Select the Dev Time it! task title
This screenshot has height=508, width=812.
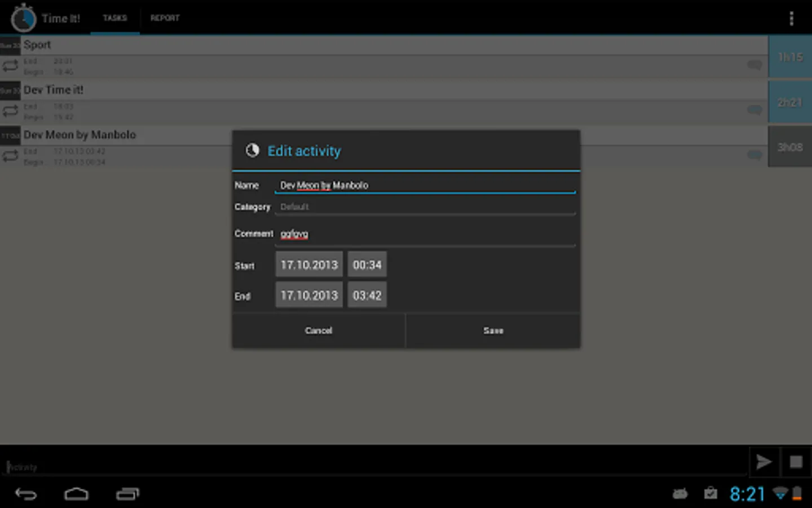click(54, 90)
